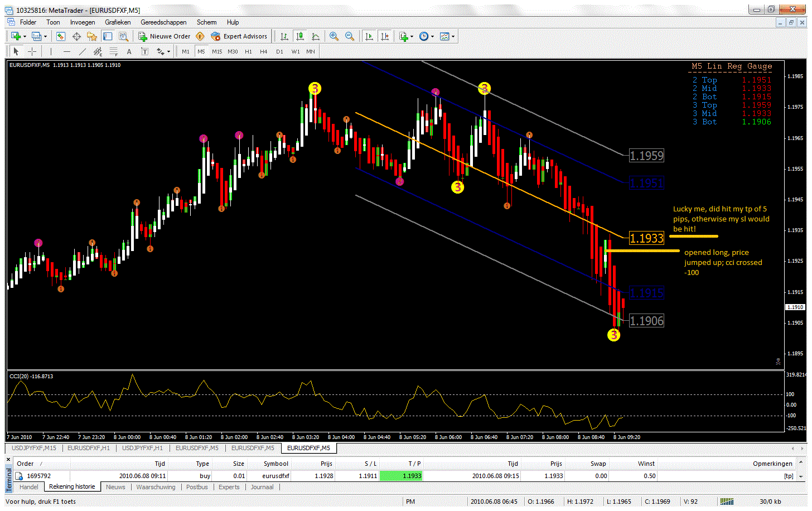The height and width of the screenshot is (511, 812).
Task: Switch to H1 timeframe
Action: (248, 51)
